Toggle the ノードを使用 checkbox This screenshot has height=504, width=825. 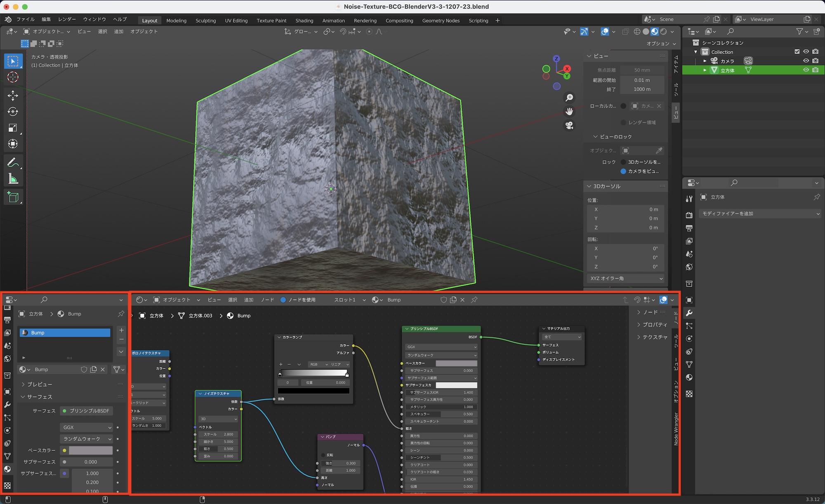(x=283, y=300)
